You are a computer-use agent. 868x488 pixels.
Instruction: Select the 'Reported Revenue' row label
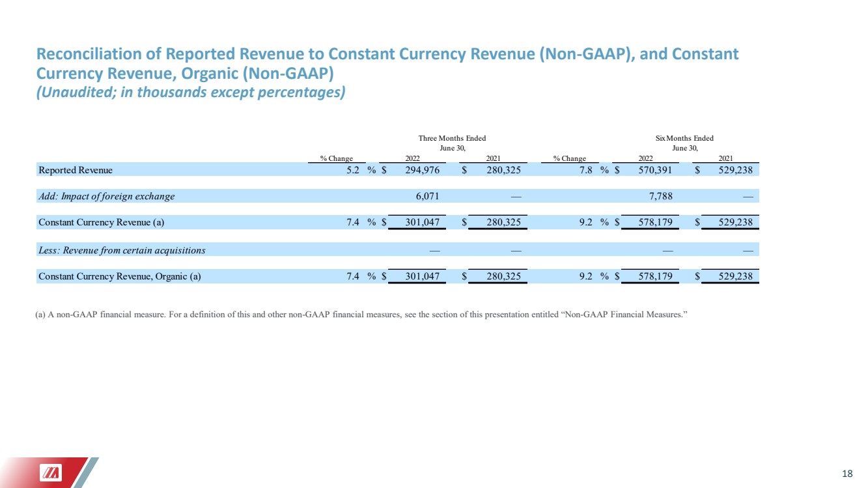point(76,170)
